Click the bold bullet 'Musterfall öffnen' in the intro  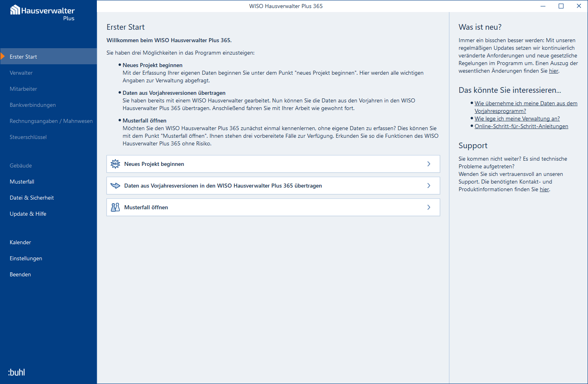point(144,121)
